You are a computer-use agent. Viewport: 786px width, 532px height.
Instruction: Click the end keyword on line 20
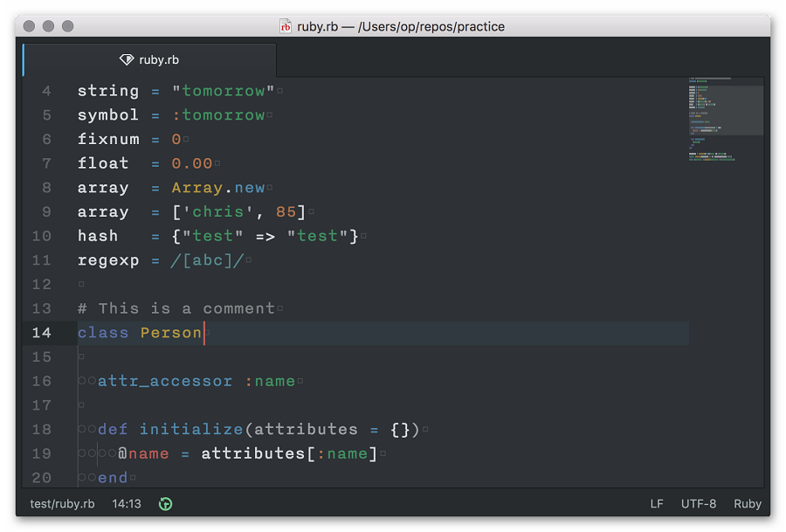[113, 477]
